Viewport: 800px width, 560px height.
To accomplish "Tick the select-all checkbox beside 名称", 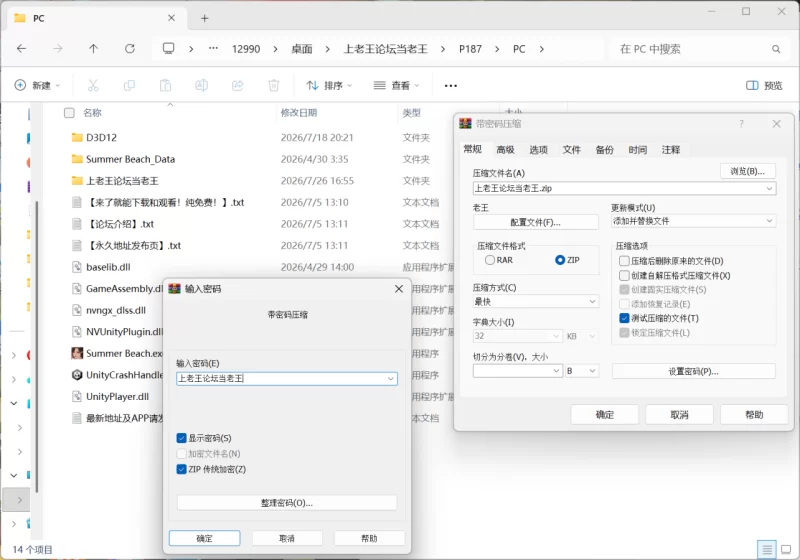I will [69, 113].
